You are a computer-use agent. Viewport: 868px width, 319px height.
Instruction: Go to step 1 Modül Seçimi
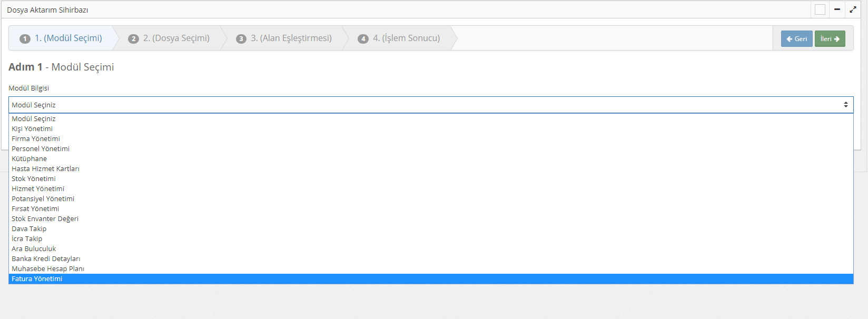pos(61,38)
